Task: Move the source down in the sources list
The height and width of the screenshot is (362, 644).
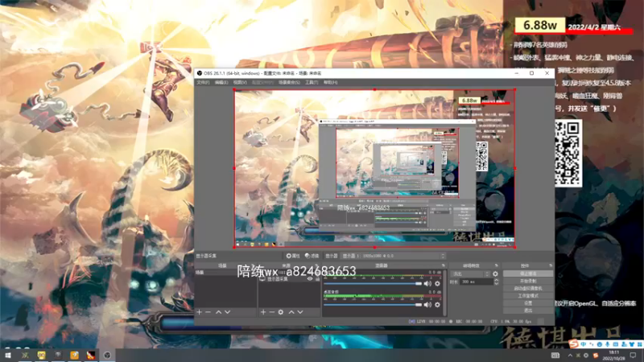Action: [x=300, y=312]
